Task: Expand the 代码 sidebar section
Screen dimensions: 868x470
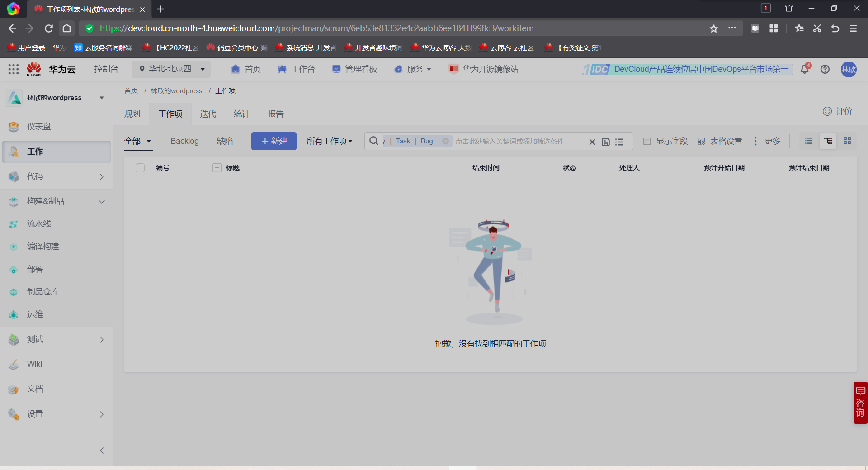Action: pos(102,177)
